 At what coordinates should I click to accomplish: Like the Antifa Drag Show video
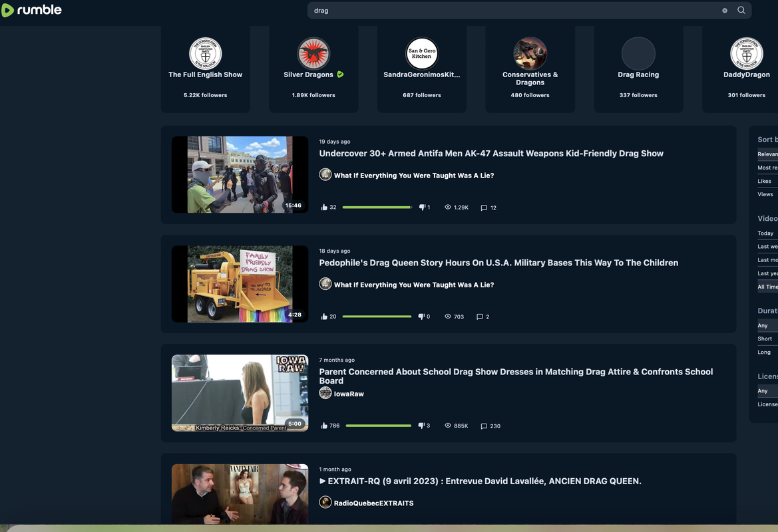324,207
